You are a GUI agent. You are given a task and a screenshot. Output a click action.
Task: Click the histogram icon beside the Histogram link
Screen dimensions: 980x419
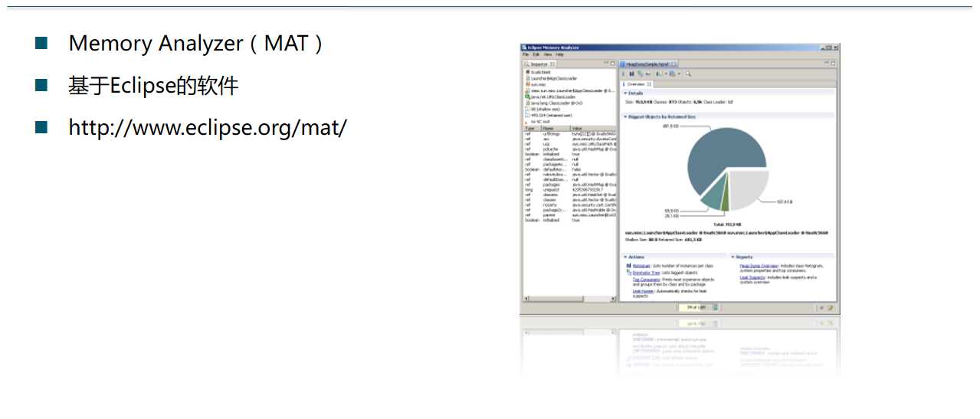tap(628, 266)
